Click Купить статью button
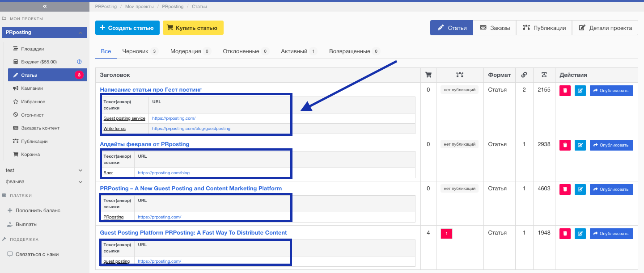644x273 pixels. coord(193,28)
